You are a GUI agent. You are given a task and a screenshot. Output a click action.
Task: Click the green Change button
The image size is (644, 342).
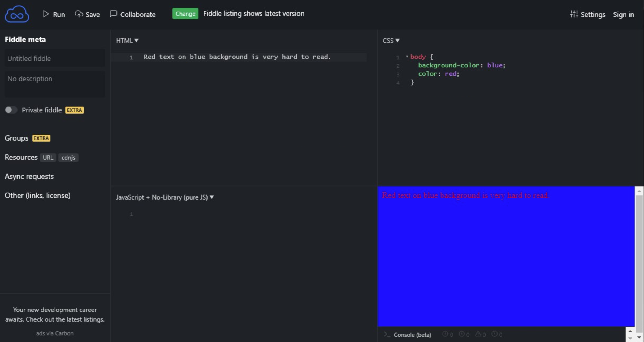pos(185,14)
